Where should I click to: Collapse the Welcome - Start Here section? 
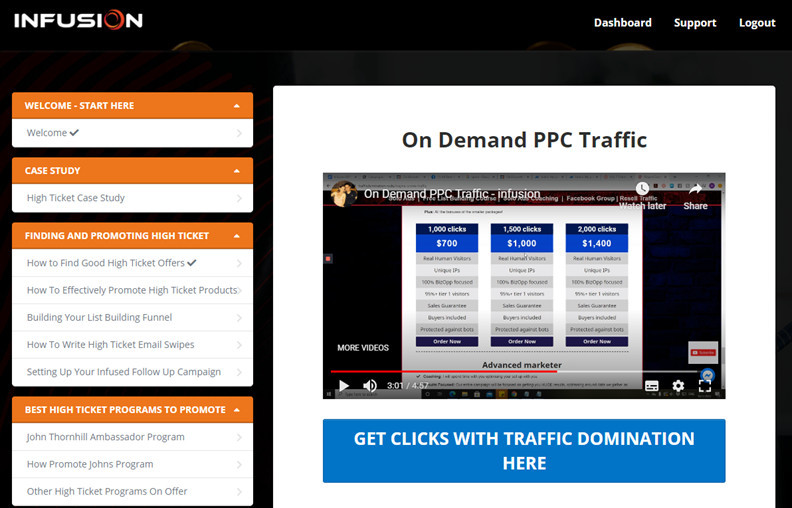tap(132, 106)
